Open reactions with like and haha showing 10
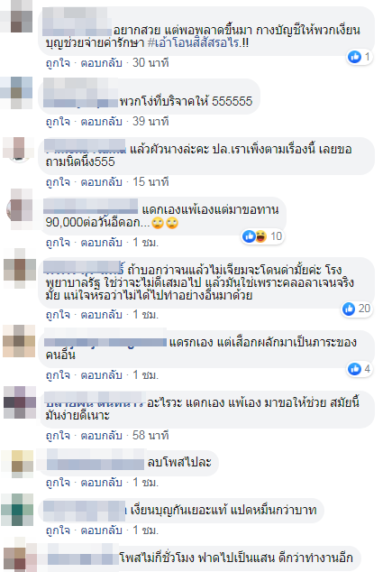The width and height of the screenshot is (392, 572). [262, 236]
